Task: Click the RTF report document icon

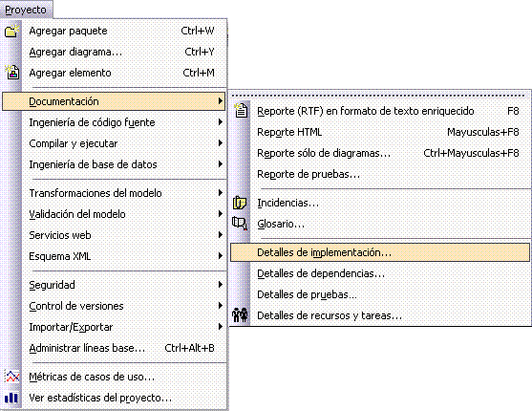Action: (241, 111)
